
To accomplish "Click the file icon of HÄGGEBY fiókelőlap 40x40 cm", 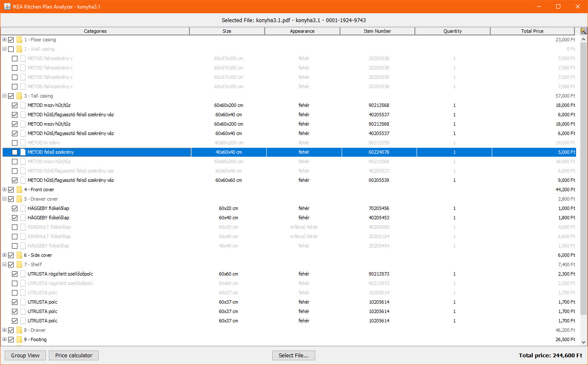I will pyautogui.click(x=23, y=246).
